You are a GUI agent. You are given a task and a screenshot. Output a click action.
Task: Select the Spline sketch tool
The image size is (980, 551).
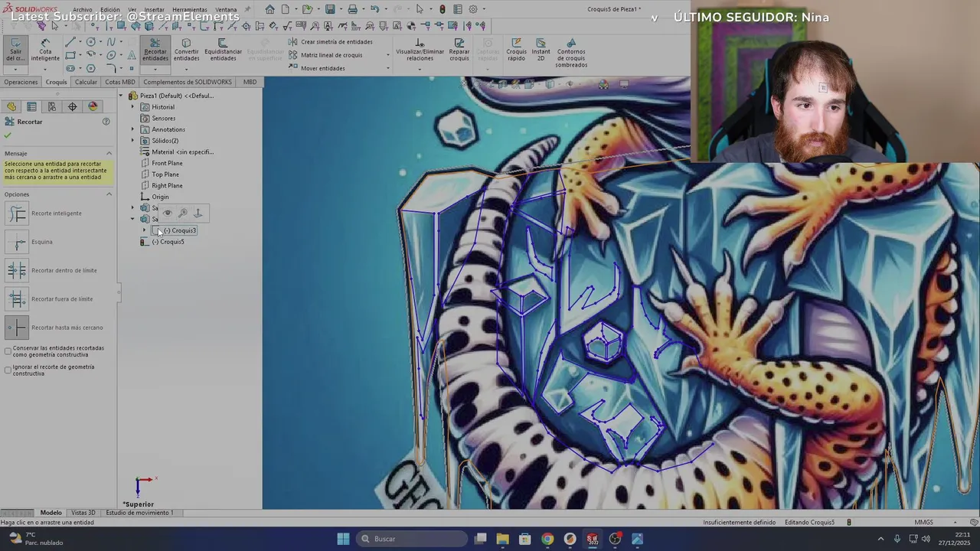pyautogui.click(x=112, y=42)
